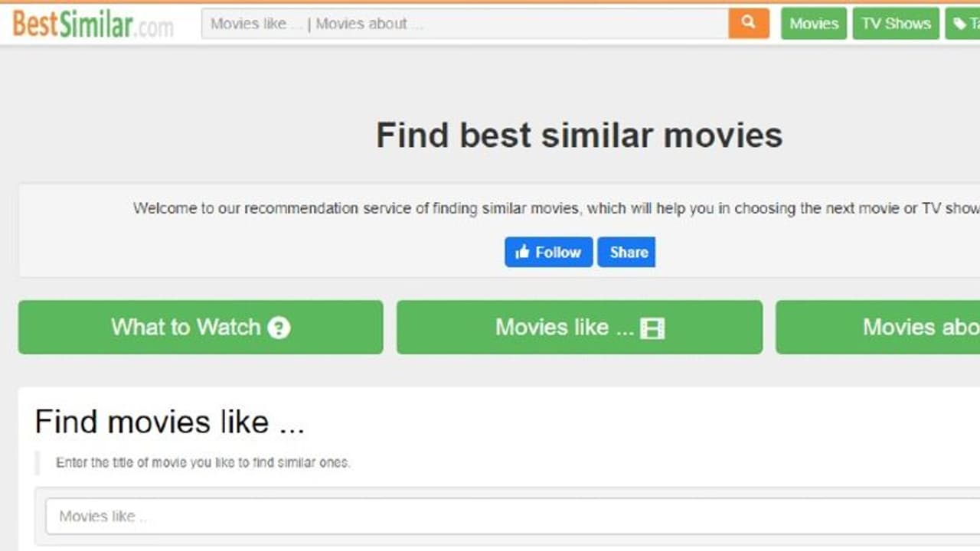Image resolution: width=980 pixels, height=551 pixels.
Task: Select the green Movies like ... button
Action: pyautogui.click(x=579, y=328)
